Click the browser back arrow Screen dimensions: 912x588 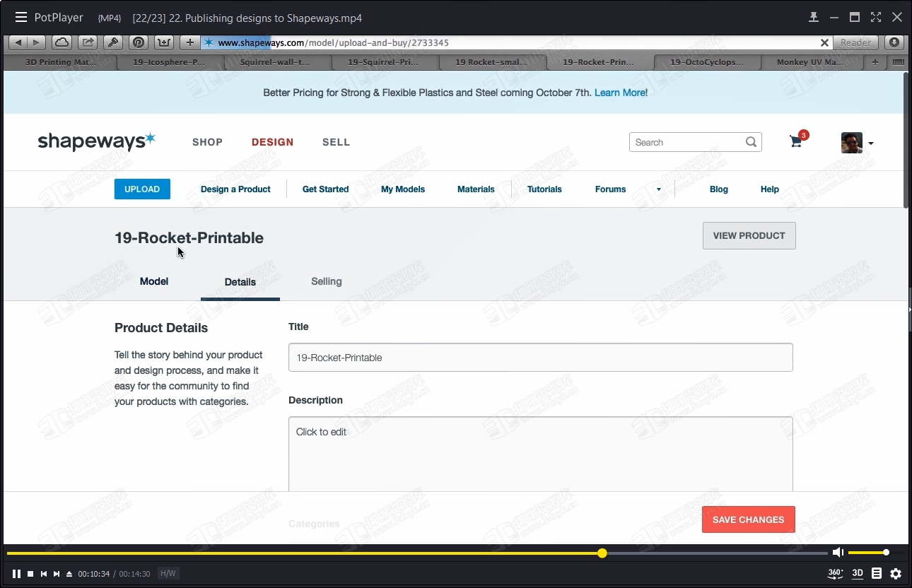(18, 42)
